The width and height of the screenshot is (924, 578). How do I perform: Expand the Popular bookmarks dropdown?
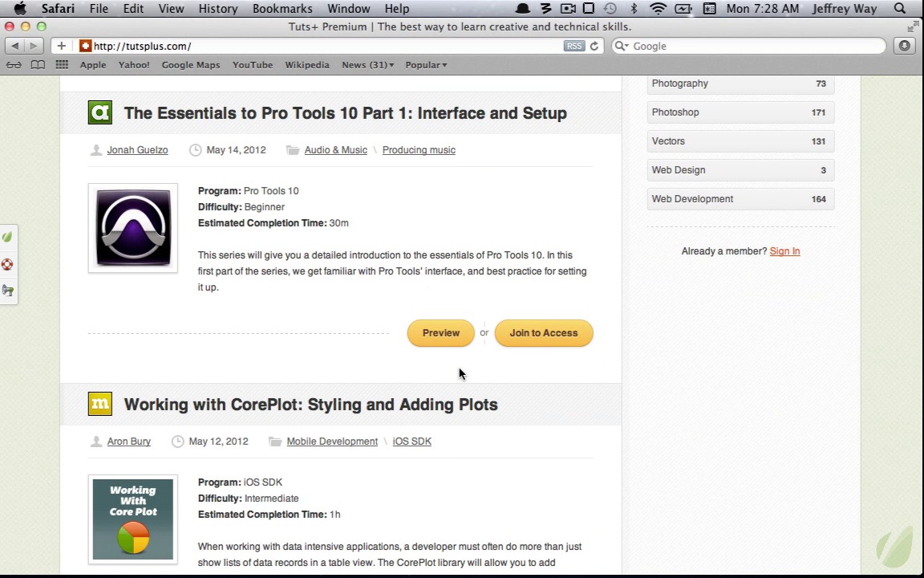pyautogui.click(x=426, y=65)
